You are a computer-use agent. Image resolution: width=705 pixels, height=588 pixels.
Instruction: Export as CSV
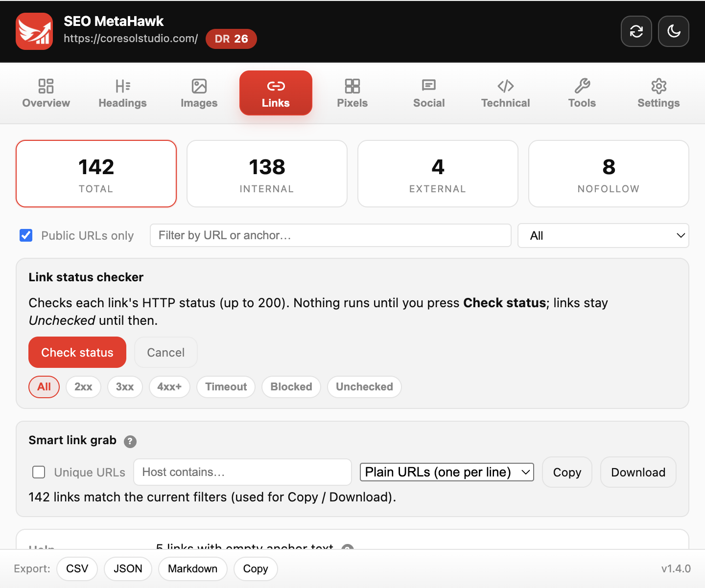pos(77,568)
